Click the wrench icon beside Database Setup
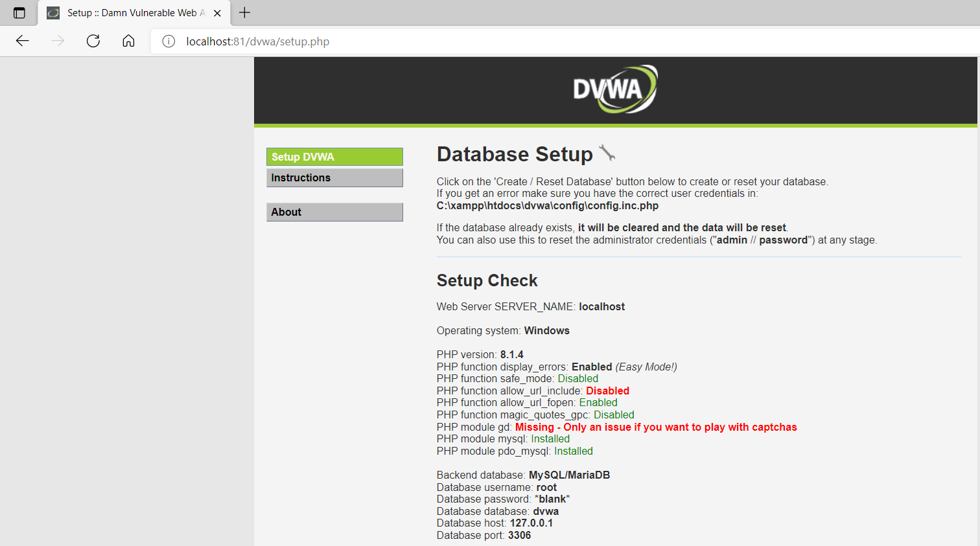The width and height of the screenshot is (980, 546). (x=607, y=153)
